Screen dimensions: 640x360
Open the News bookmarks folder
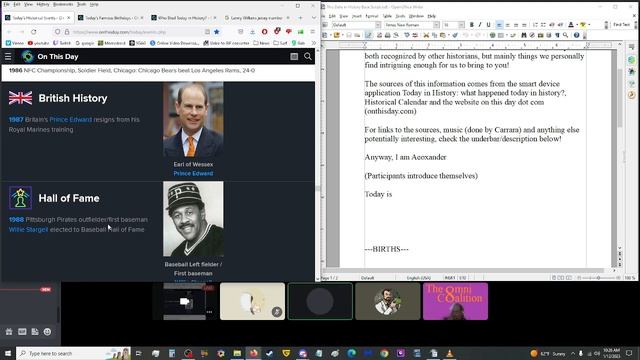(x=261, y=43)
